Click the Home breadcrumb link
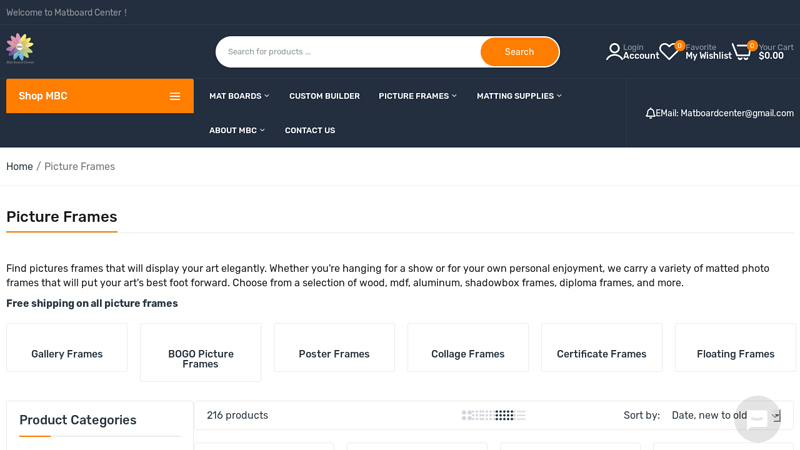 [x=19, y=167]
